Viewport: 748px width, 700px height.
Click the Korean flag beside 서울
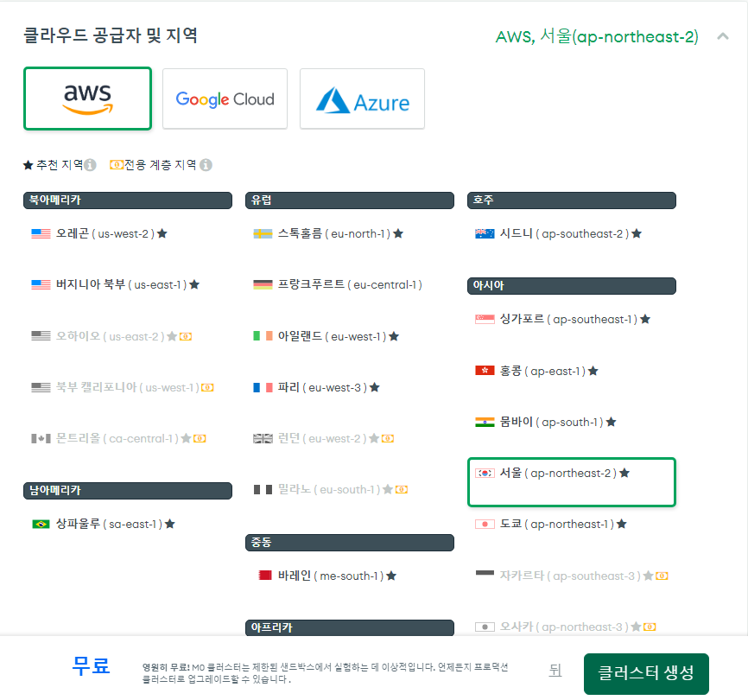(x=485, y=473)
